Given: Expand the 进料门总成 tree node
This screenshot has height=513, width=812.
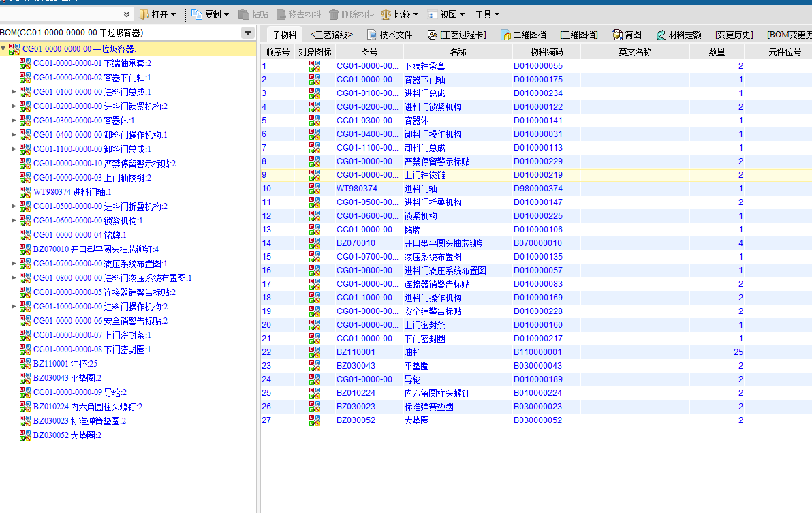Looking at the screenshot, I should [14, 92].
